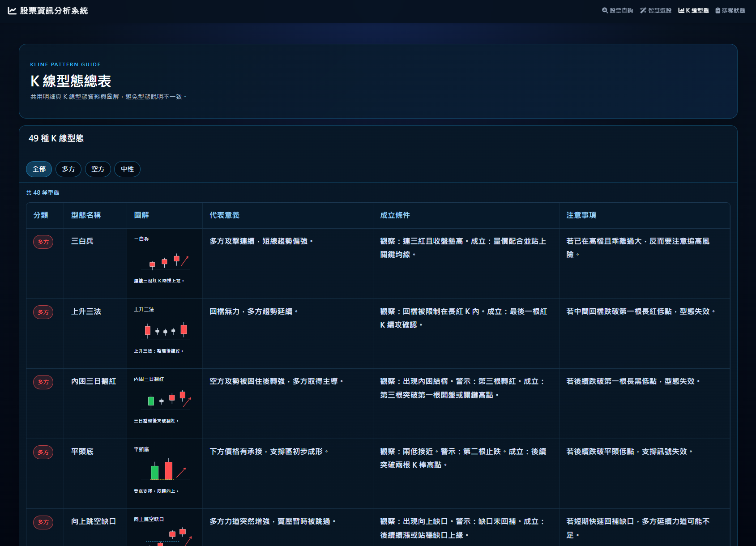The image size is (756, 546).
Task: Select the 向上跳空缺口 pattern name
Action: click(94, 521)
